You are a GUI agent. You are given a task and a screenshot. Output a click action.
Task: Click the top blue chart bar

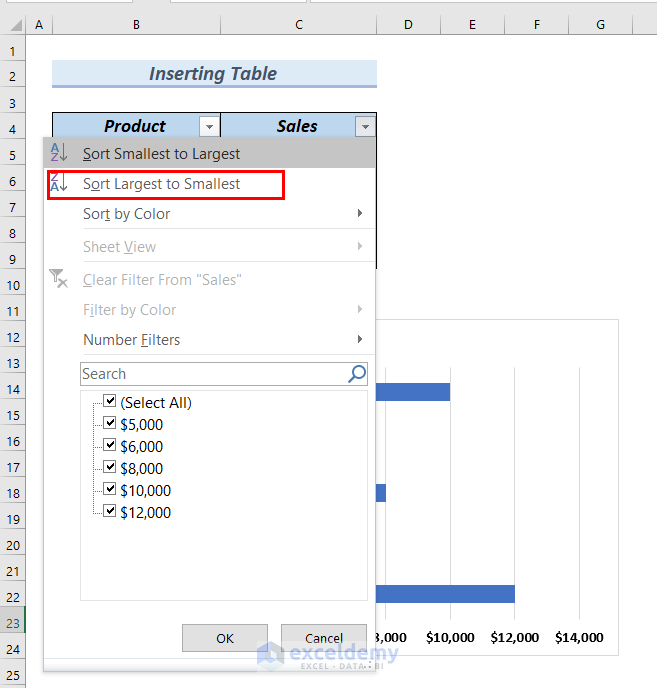[x=413, y=392]
